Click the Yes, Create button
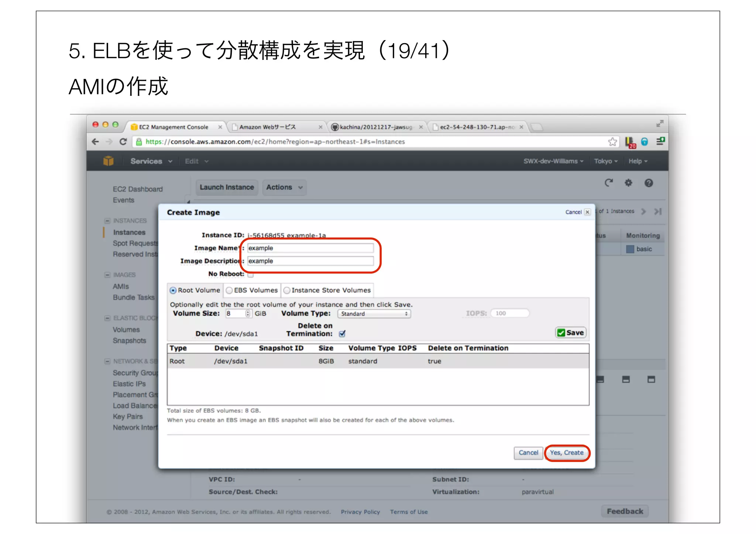The height and width of the screenshot is (534, 756). tap(567, 452)
